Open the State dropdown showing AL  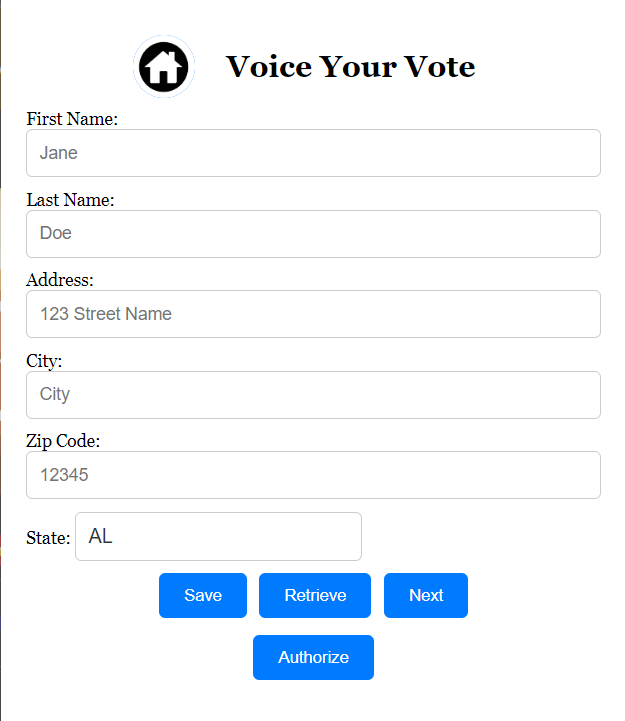tap(218, 537)
